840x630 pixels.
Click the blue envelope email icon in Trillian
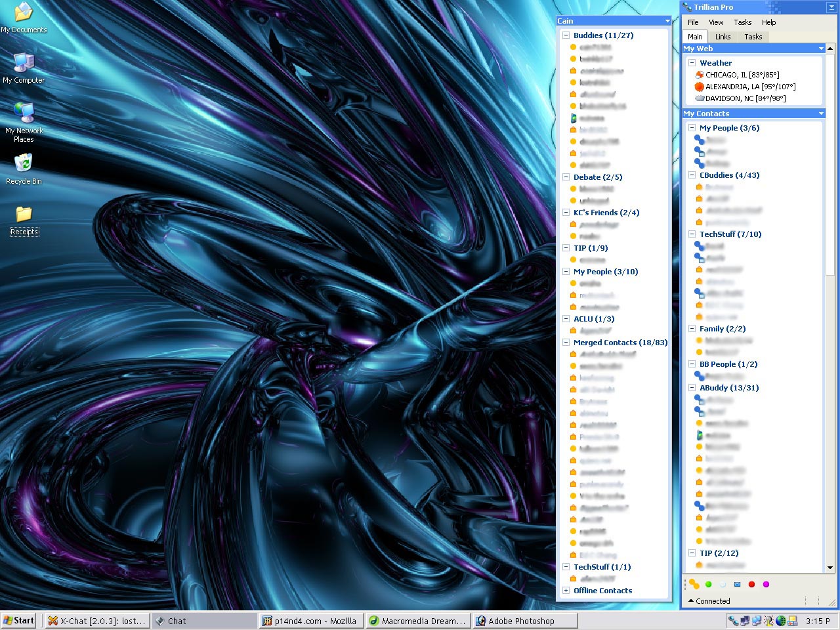point(737,584)
